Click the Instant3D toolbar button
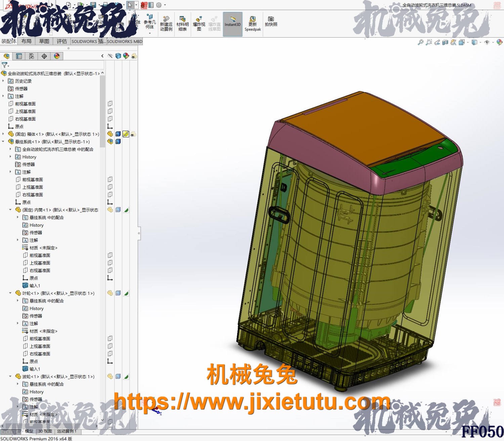 click(233, 24)
